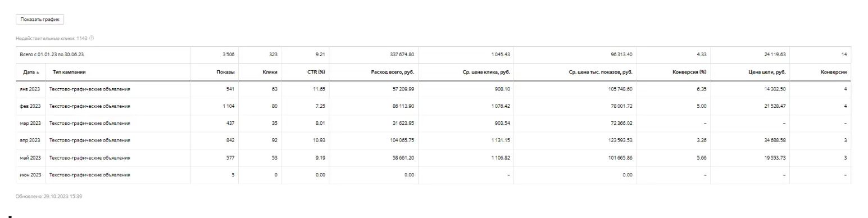This screenshot has width=868, height=218.
Task: Click the Показать график button
Action: (x=40, y=20)
